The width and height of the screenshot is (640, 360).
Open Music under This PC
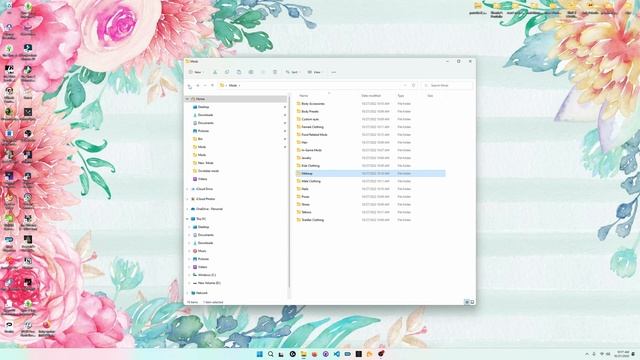[x=202, y=251]
